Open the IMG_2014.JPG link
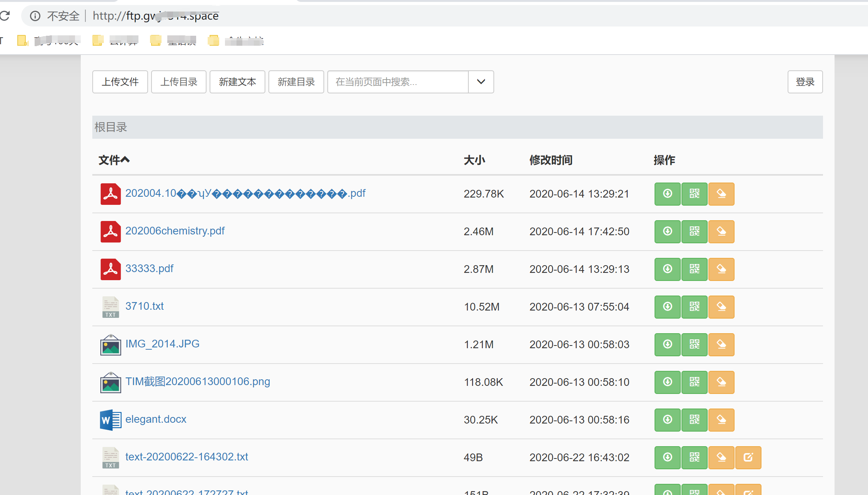 pyautogui.click(x=162, y=344)
